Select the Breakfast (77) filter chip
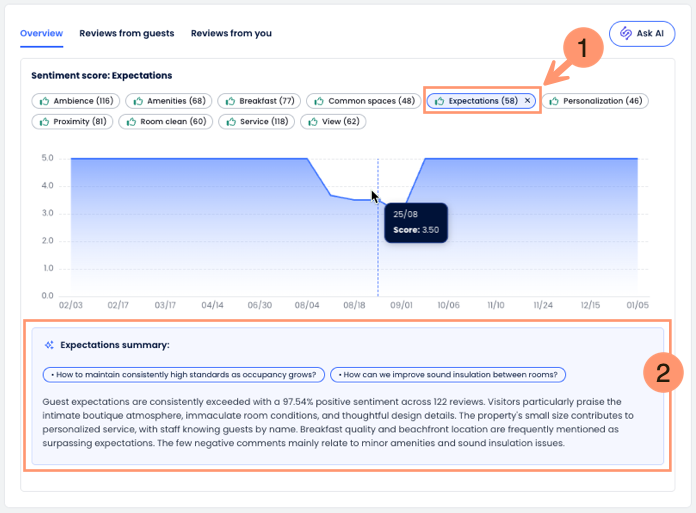696x513 pixels. click(257, 101)
